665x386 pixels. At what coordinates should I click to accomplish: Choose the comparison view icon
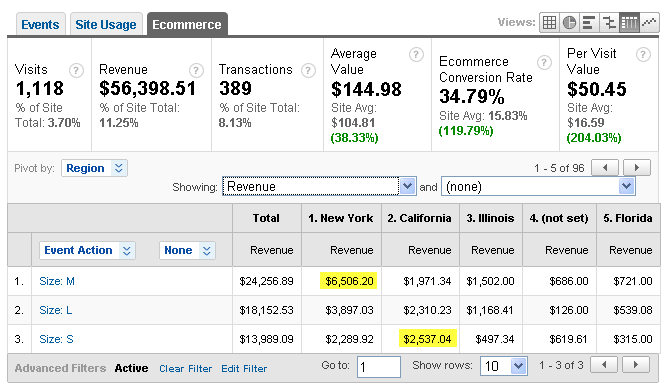click(x=609, y=22)
